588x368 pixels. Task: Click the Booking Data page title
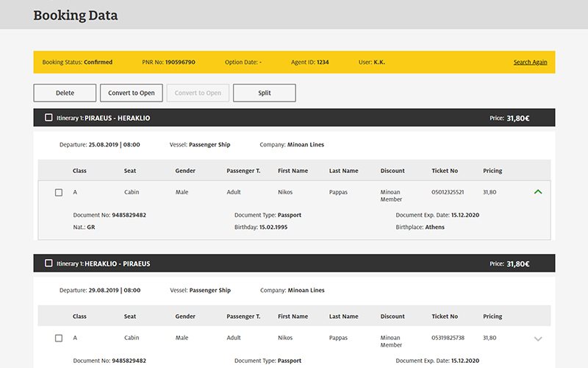point(75,15)
